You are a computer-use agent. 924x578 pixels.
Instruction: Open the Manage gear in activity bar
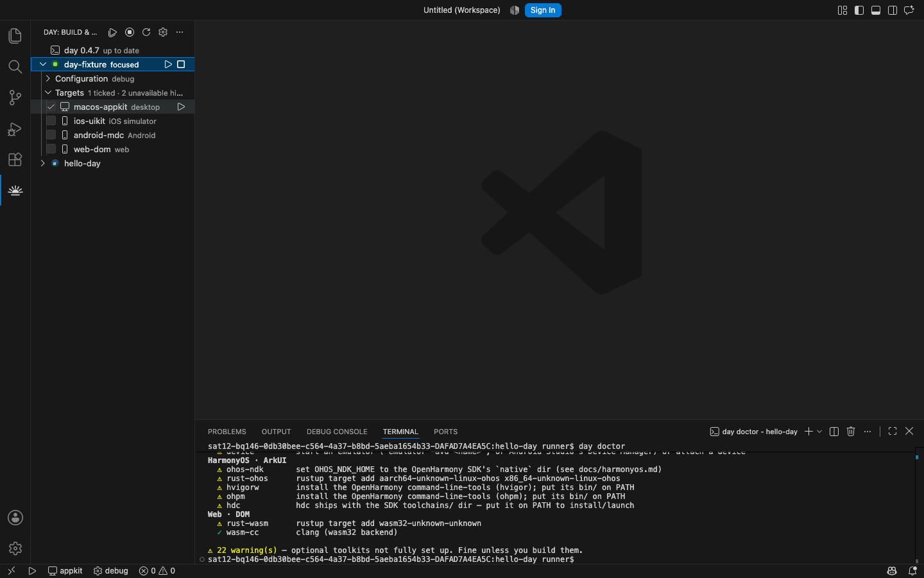15,548
